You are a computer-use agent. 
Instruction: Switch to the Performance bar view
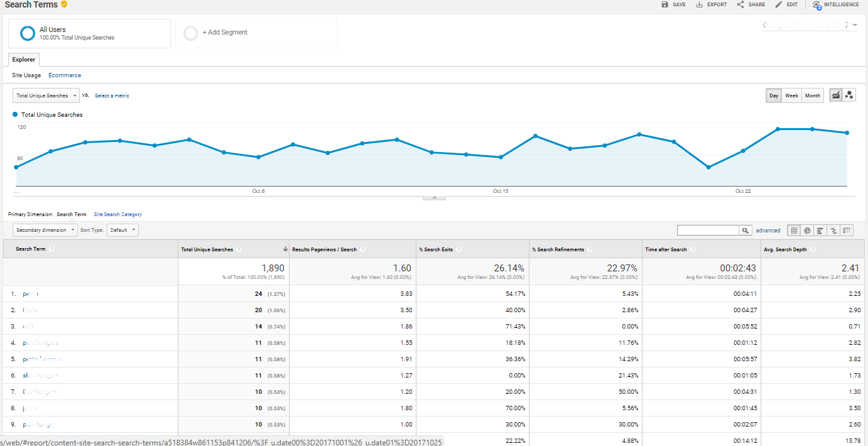820,230
